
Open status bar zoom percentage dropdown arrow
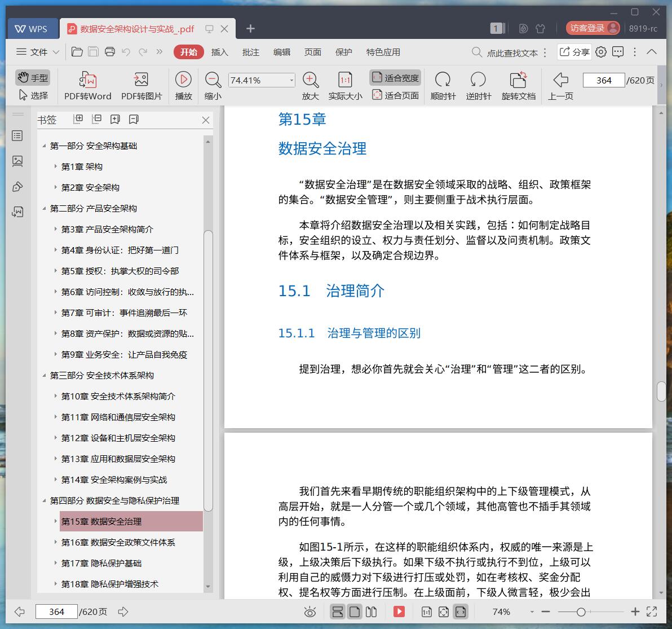click(x=532, y=612)
